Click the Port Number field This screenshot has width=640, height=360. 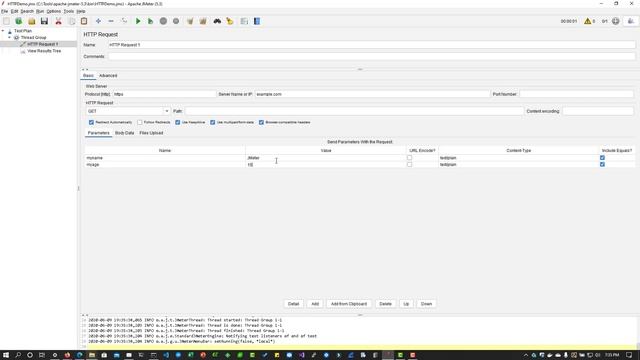click(x=576, y=94)
